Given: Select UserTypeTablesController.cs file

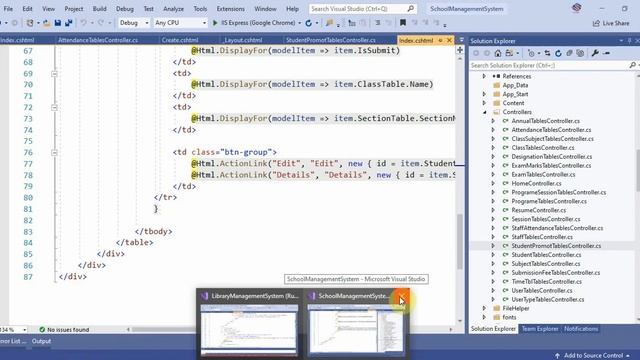Looking at the screenshot, I should pyautogui.click(x=548, y=300).
